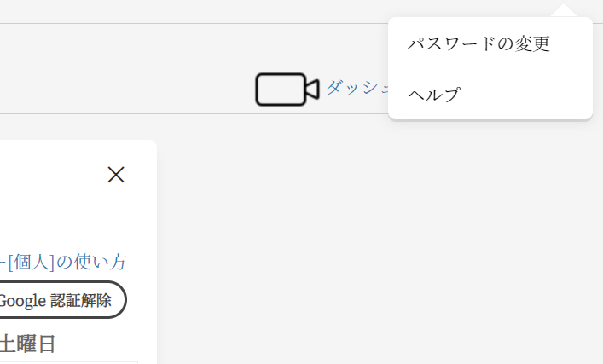This screenshot has width=603, height=364.
Task: Dismiss the card with the X icon
Action: pos(116,175)
